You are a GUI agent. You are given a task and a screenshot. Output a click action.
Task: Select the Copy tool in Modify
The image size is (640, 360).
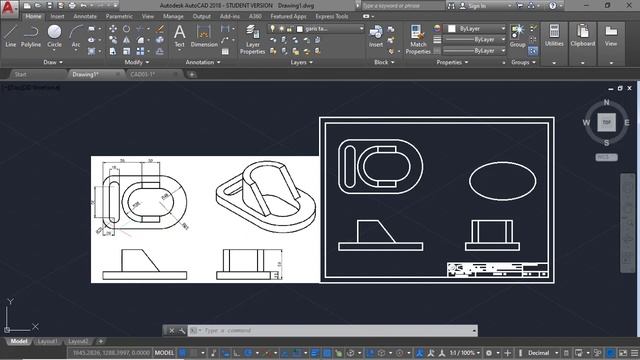[x=113, y=40]
